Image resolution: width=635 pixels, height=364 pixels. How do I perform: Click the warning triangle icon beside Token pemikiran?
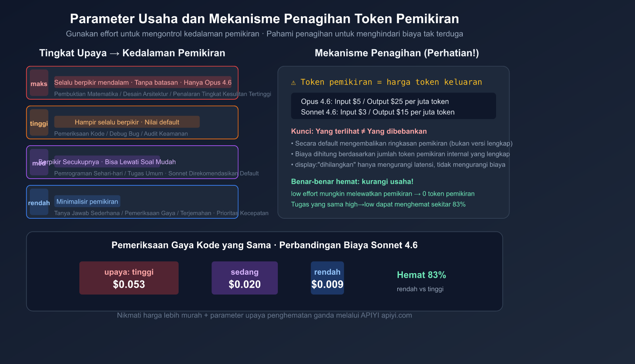pos(293,83)
